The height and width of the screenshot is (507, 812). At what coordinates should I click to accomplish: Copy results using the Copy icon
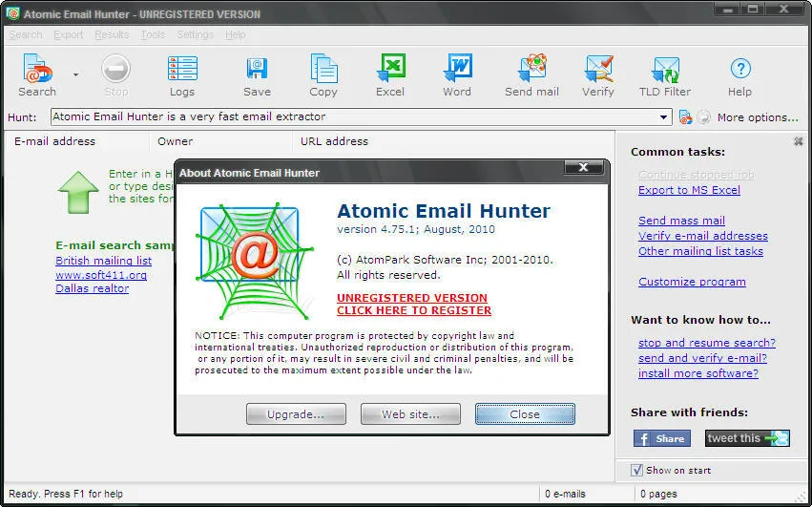pyautogui.click(x=323, y=75)
